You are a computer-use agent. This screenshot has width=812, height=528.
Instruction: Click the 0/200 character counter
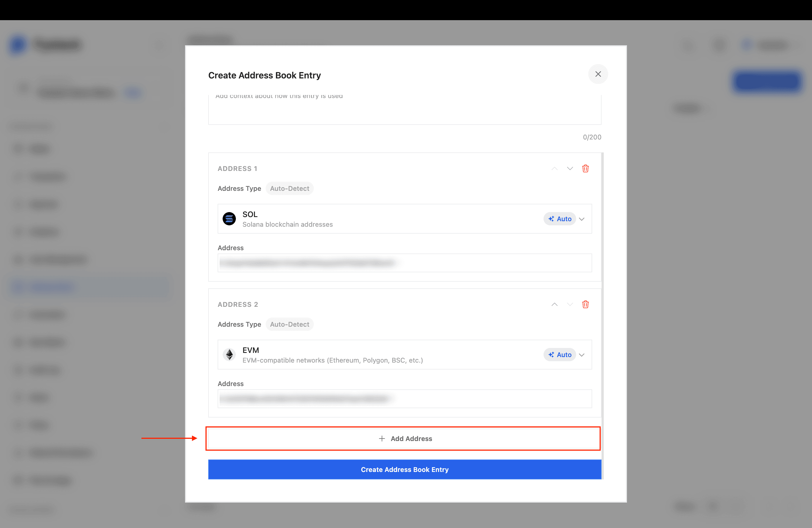(592, 137)
